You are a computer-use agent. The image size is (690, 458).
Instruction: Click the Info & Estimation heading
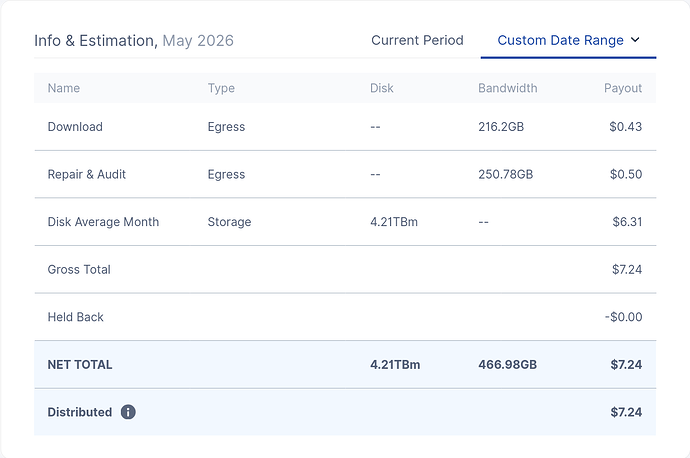click(x=96, y=40)
